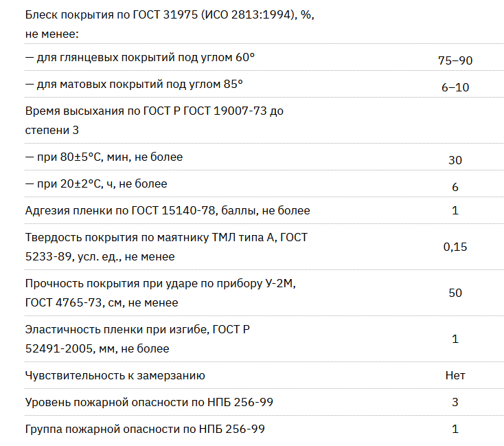The width and height of the screenshot is (504, 446).
Task: Click the 'Чувствительность к замерзанию' label
Action: [115, 375]
